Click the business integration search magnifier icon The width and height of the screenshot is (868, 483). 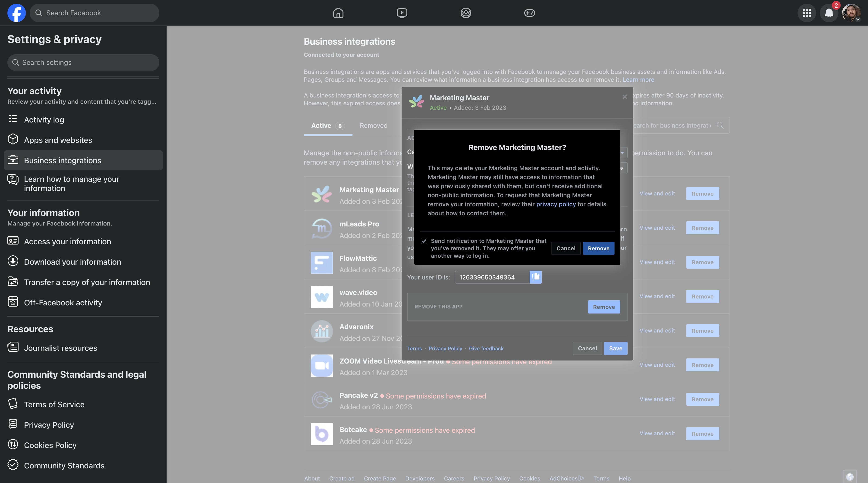[x=720, y=125]
